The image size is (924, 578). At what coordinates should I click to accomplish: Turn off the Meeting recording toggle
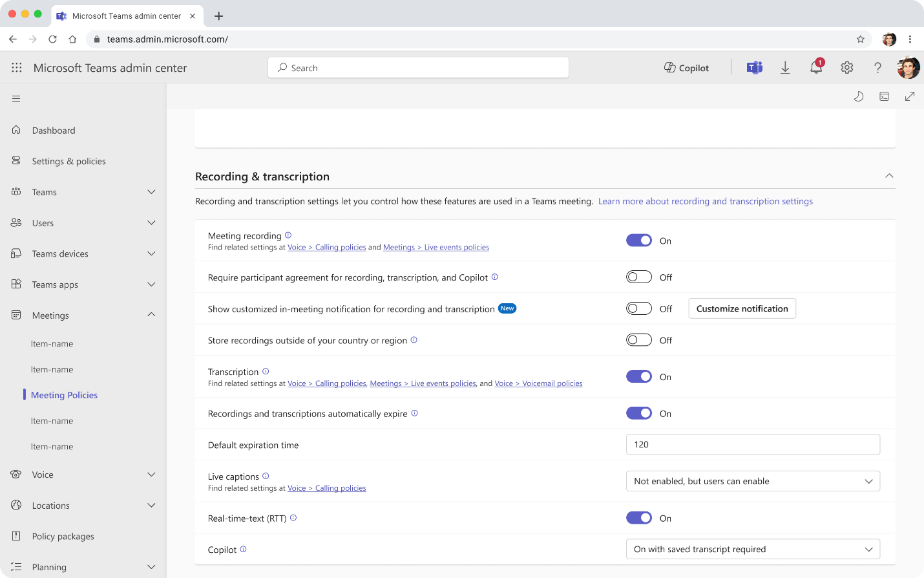639,241
